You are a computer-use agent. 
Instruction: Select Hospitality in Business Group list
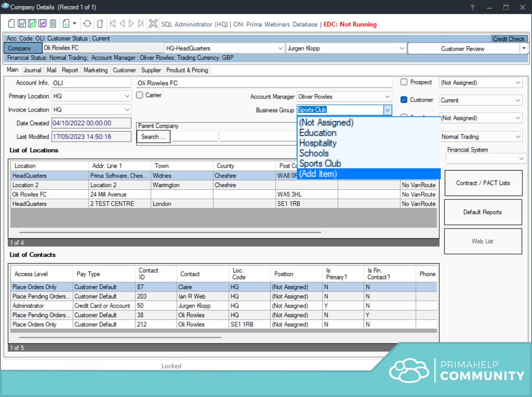[x=368, y=143]
